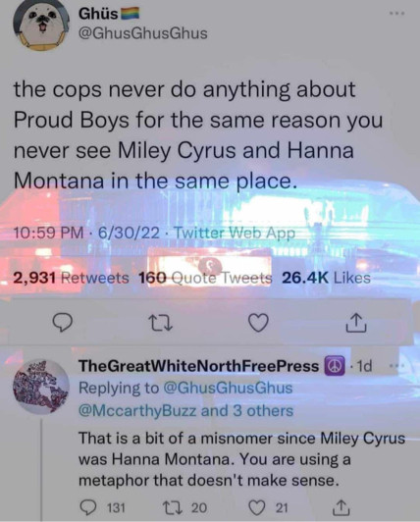
Task: Open reply comments showing 131
Action: pos(103,507)
